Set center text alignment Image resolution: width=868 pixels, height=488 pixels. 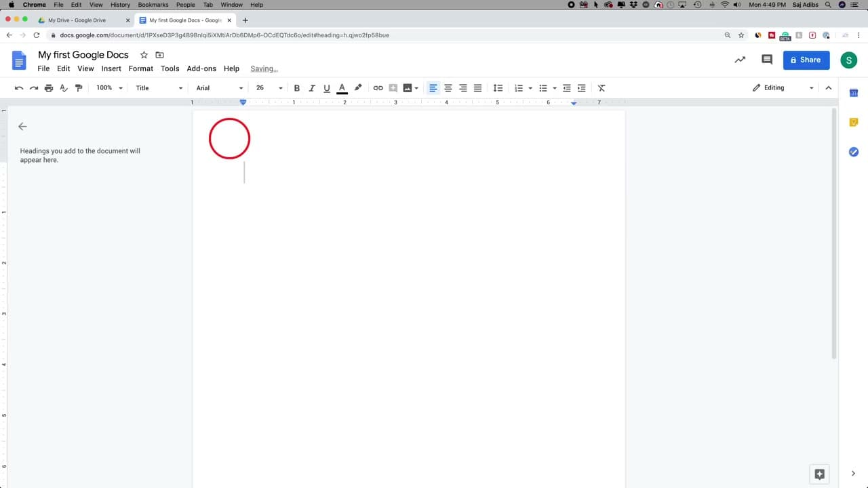click(448, 88)
